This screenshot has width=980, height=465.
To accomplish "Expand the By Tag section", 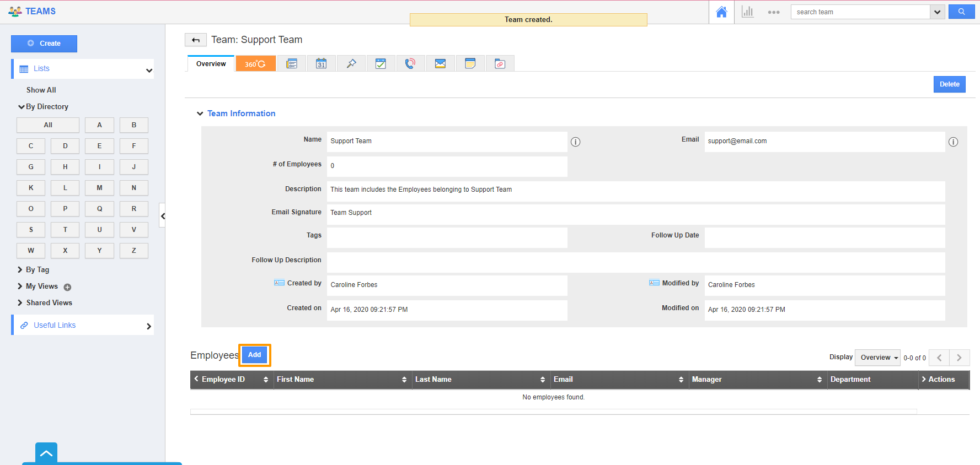I will [x=37, y=270].
